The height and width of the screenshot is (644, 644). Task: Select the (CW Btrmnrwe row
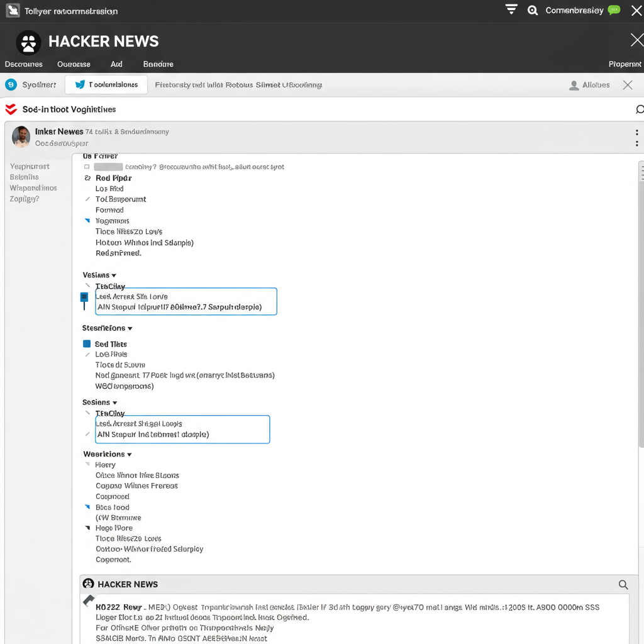click(x=118, y=518)
